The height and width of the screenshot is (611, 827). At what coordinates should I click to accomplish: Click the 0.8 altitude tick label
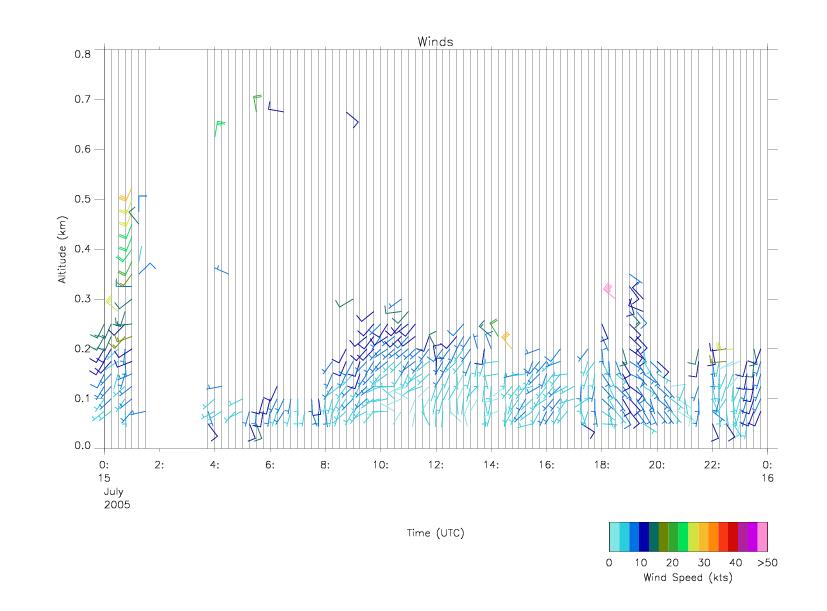point(82,54)
